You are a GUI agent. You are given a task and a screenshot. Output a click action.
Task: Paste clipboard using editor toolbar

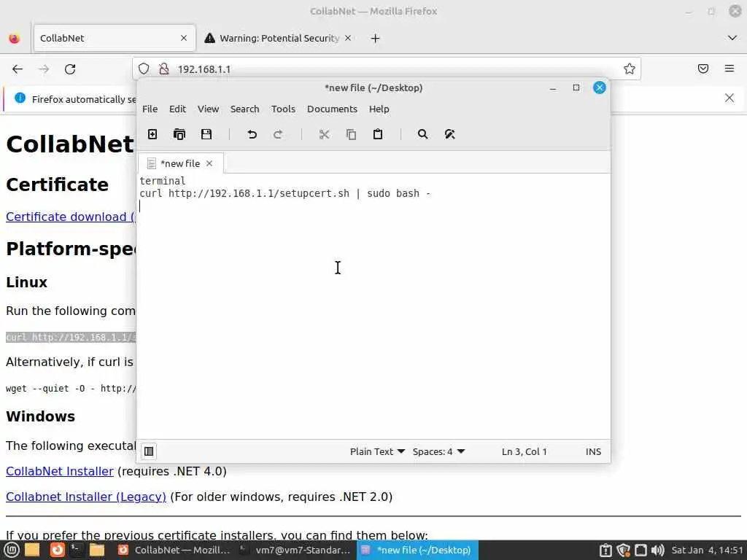[x=378, y=134]
